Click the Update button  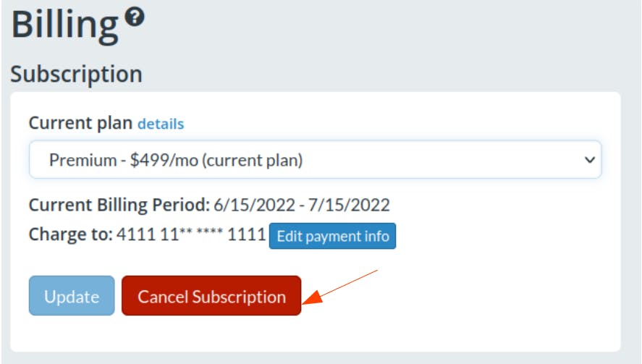[x=72, y=296]
